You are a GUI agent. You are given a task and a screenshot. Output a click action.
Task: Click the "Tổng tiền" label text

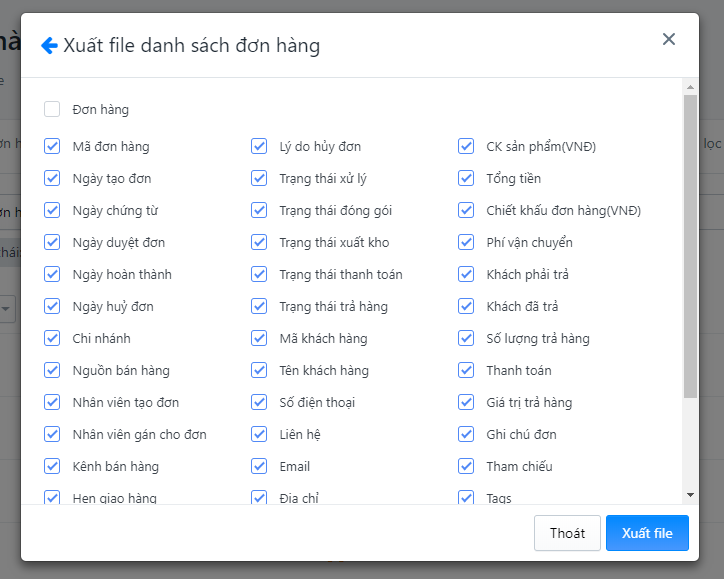coord(513,178)
